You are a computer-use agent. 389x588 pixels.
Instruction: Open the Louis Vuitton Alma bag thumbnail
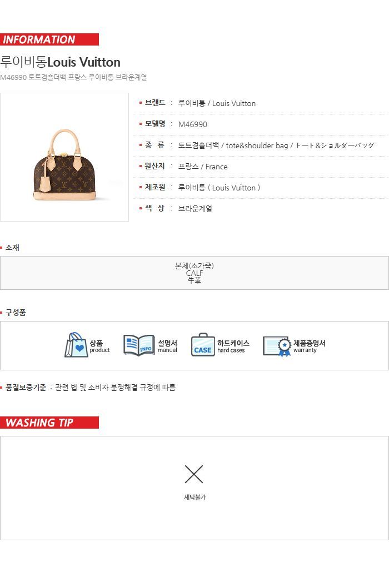[64, 157]
